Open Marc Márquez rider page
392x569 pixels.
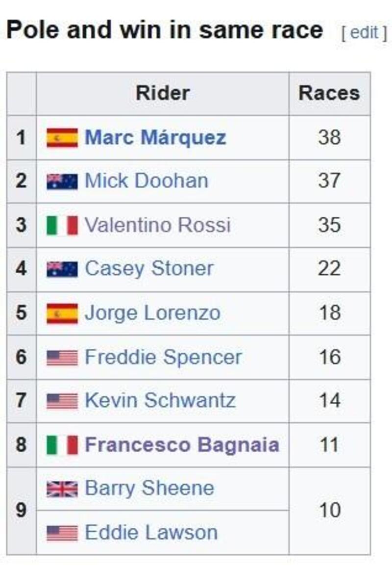(155, 138)
